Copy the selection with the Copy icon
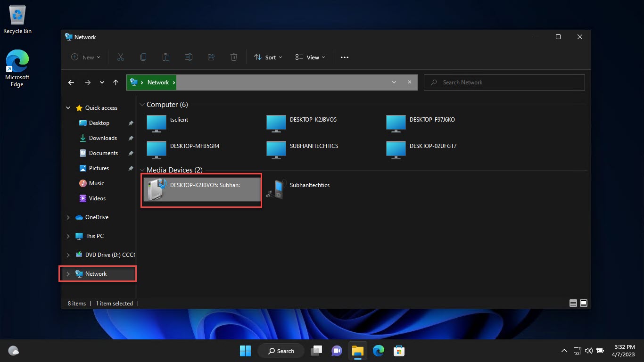The height and width of the screenshot is (362, 644). click(x=143, y=57)
